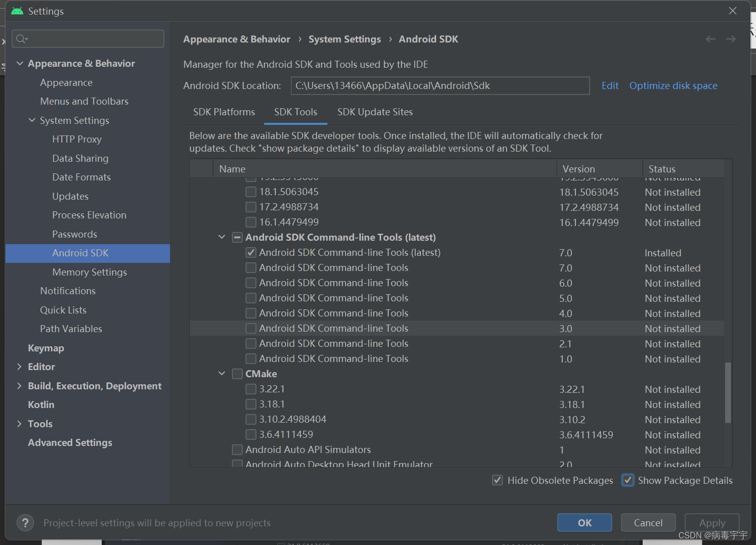
Task: Click the SDK tools list vertical scrollbar
Action: pos(728,392)
